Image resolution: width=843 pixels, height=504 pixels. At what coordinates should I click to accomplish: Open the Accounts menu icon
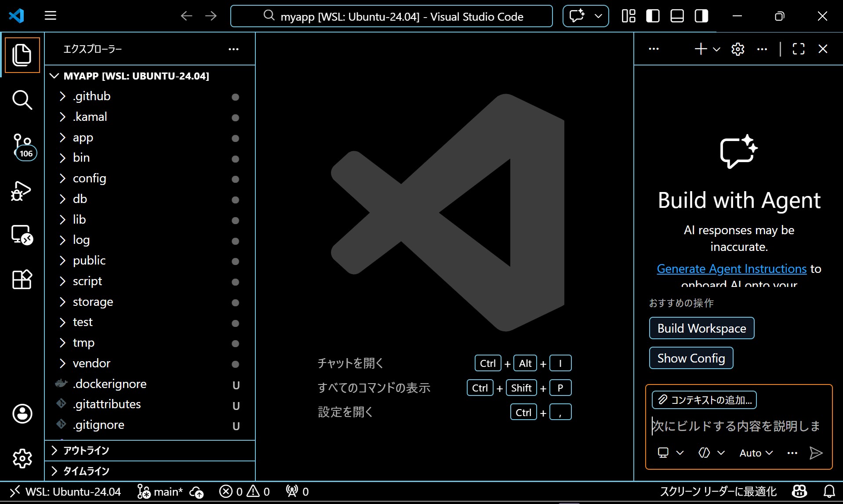pos(22,413)
